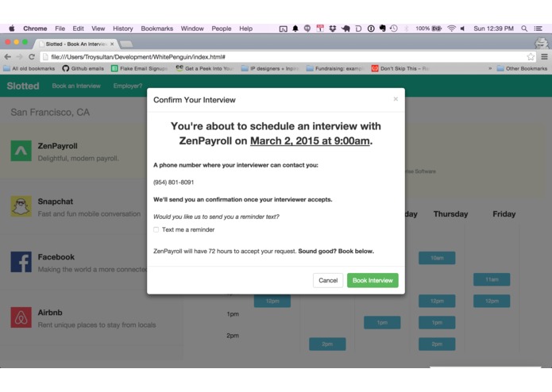Select the Slotted - Book An Interview tab
Image resolution: width=552 pixels, height=392 pixels.
[75, 44]
